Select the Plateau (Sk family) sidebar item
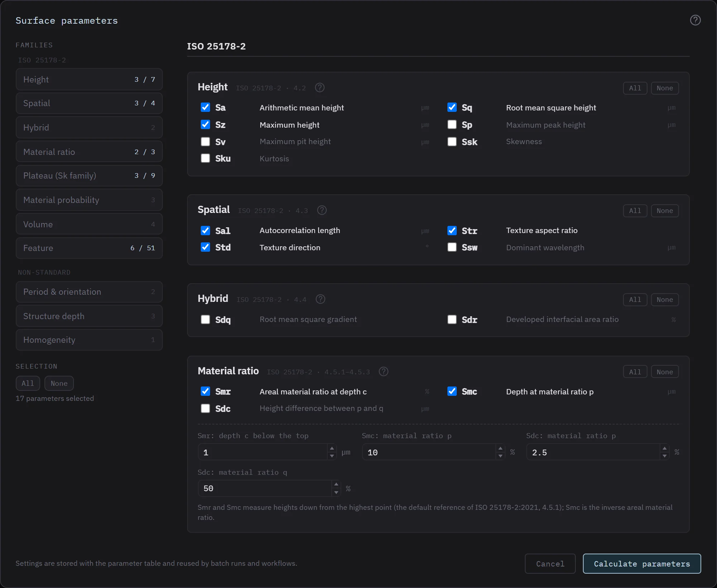Screen dimensions: 717x588 [x=89, y=176]
